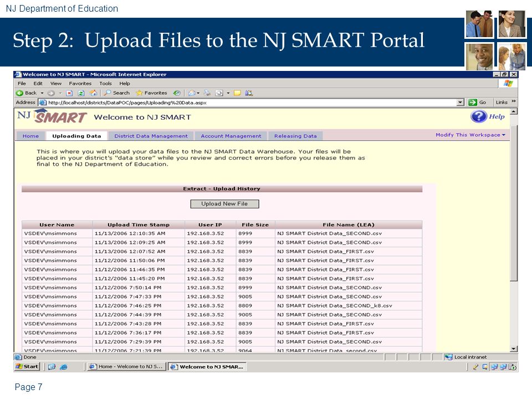Click timestamp '11/12/2006 7:36:17 PM'

tap(128, 333)
